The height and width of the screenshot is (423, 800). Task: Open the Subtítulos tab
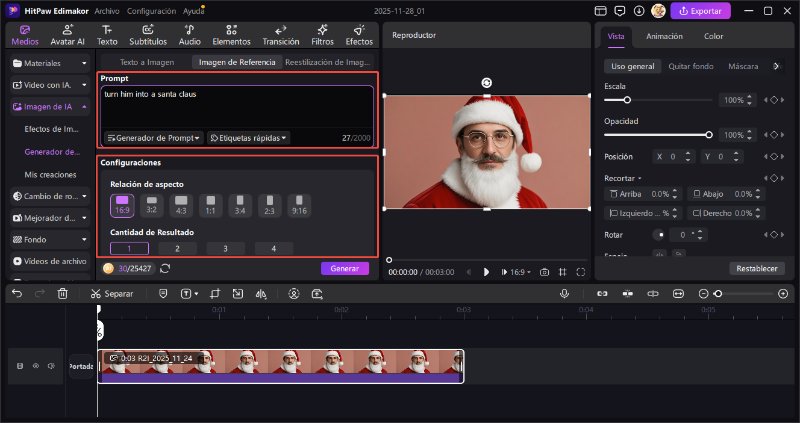coord(148,35)
